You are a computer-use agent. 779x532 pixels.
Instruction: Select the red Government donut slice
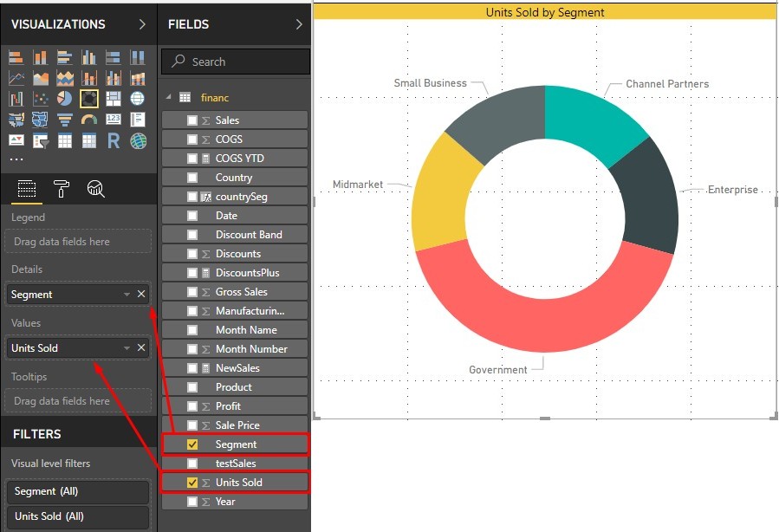(x=544, y=324)
